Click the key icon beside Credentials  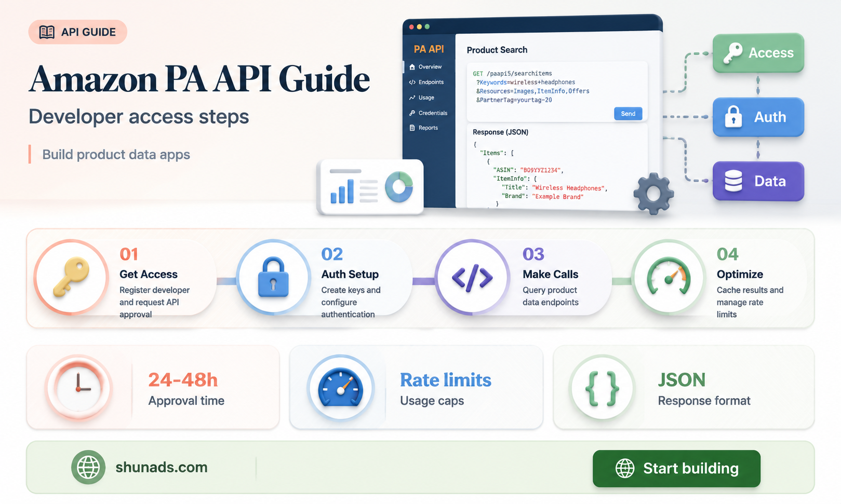pos(412,113)
